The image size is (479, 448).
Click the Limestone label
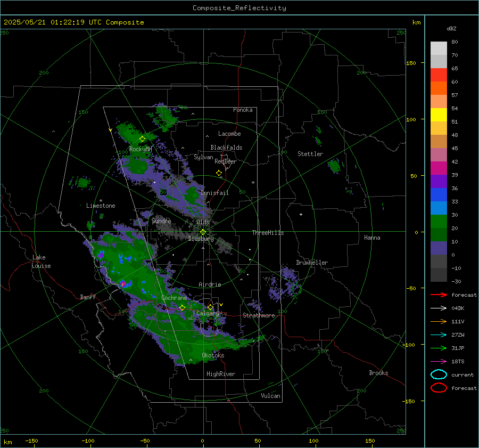(101, 206)
